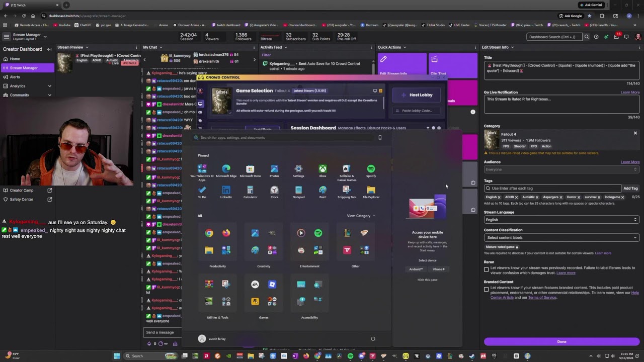Collapse the Creator Dashboard sidebar

point(49,49)
